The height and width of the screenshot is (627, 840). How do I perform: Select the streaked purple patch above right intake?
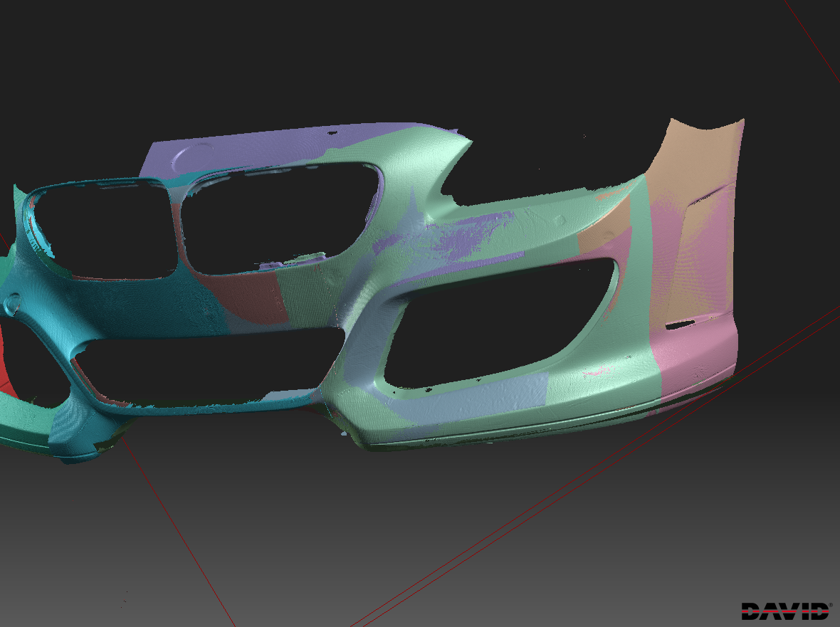[x=463, y=238]
